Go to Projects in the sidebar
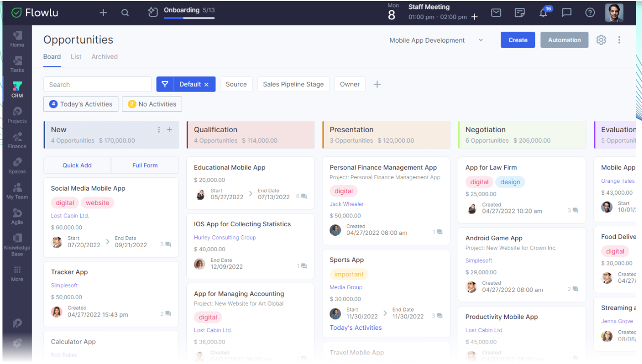 tap(17, 115)
